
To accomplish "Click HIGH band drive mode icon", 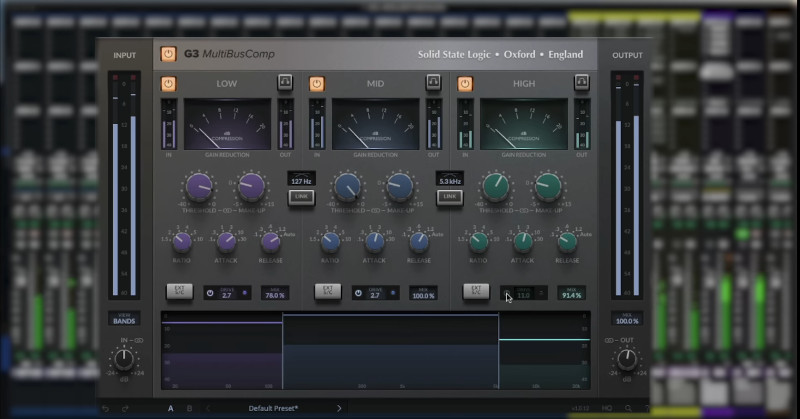I will (x=541, y=293).
